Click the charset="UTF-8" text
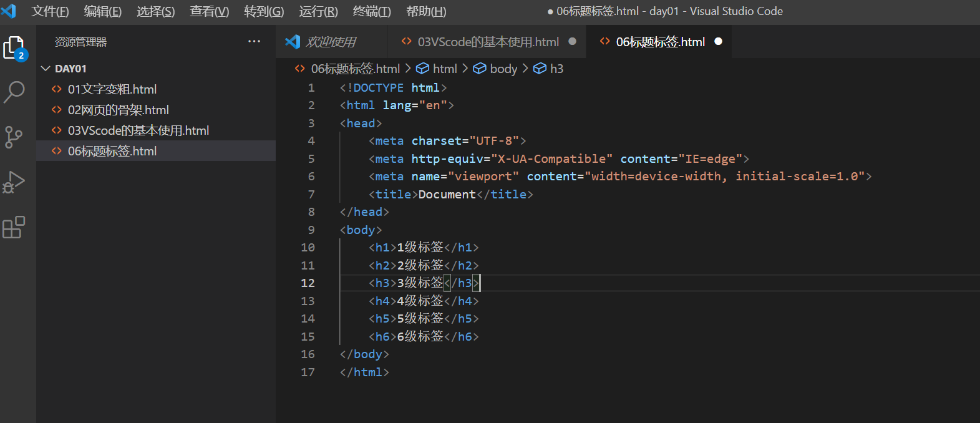Screen dimensions: 980x423 pos(465,141)
